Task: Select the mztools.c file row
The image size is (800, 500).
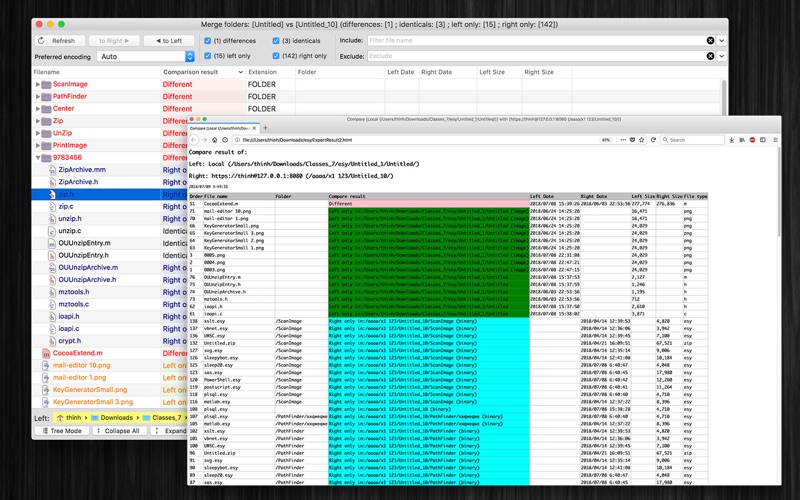Action: (110, 304)
